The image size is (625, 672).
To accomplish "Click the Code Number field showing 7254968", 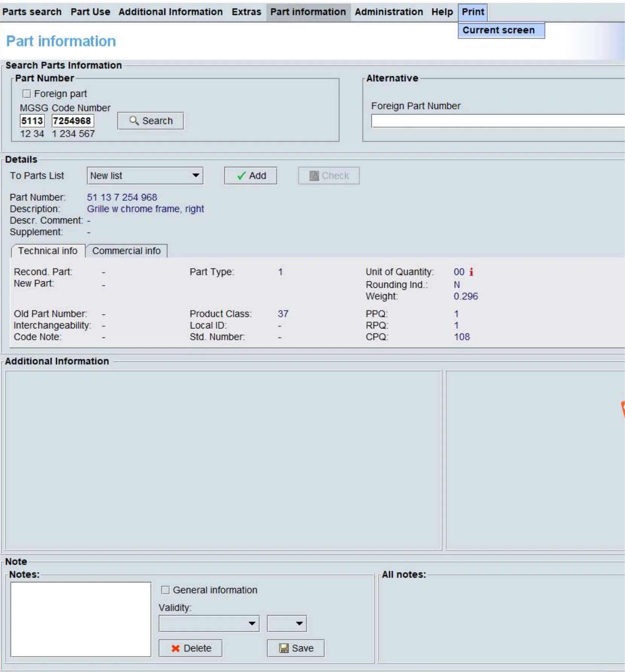I will pos(73,121).
